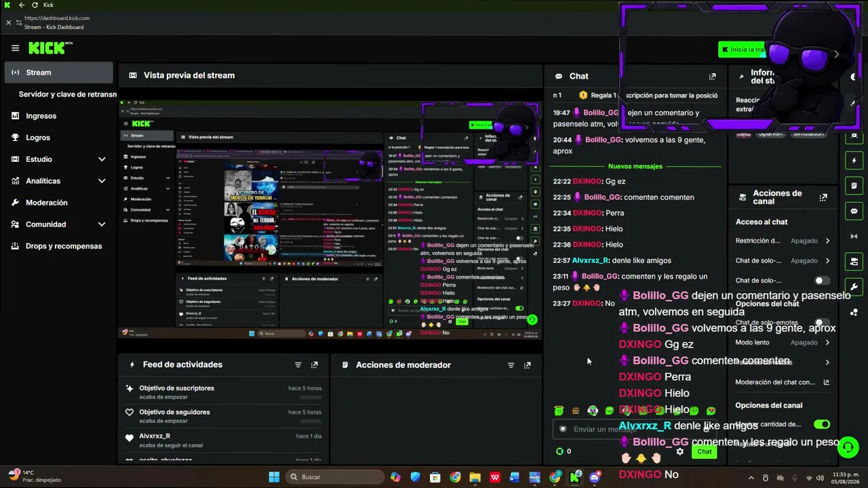The height and width of the screenshot is (488, 868).
Task: Expand the Comunidad sidebar section
Action: pyautogui.click(x=102, y=224)
